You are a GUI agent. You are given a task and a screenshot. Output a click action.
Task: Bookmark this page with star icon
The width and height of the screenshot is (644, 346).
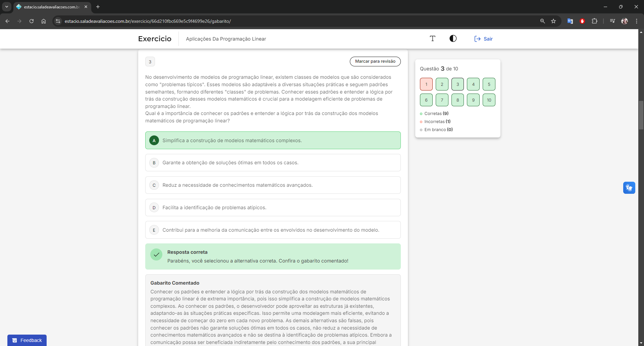(553, 21)
